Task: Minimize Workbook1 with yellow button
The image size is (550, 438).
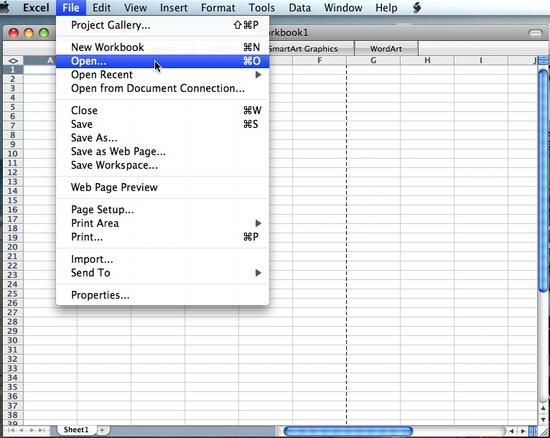Action: [x=29, y=33]
